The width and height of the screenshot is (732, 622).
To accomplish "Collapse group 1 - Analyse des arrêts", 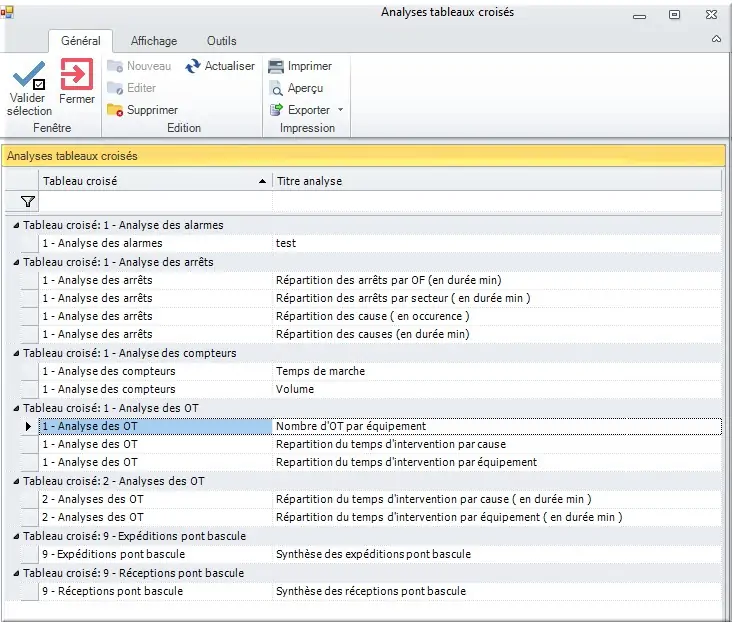I will [16, 262].
